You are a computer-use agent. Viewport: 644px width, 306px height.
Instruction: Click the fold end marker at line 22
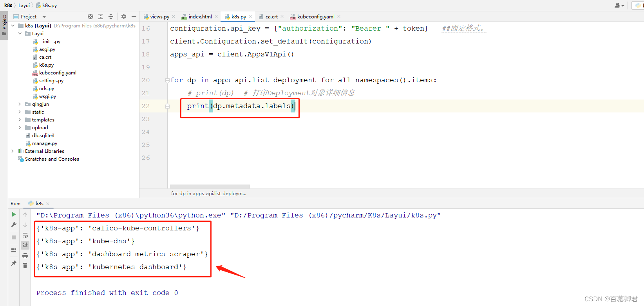pos(167,106)
